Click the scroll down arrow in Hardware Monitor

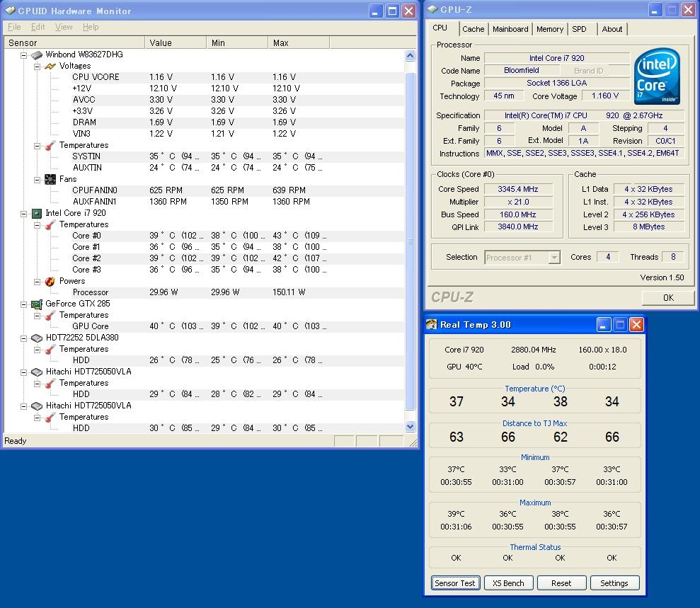(x=411, y=427)
